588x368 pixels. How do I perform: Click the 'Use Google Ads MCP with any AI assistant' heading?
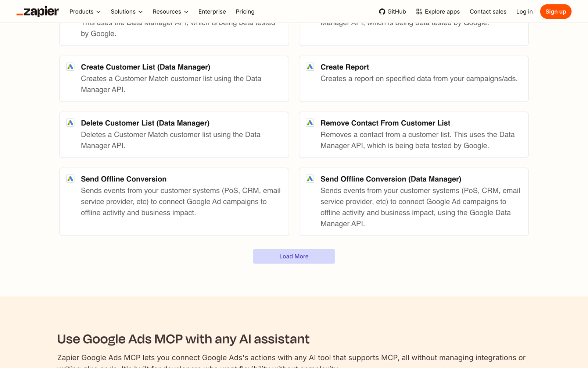point(183,339)
